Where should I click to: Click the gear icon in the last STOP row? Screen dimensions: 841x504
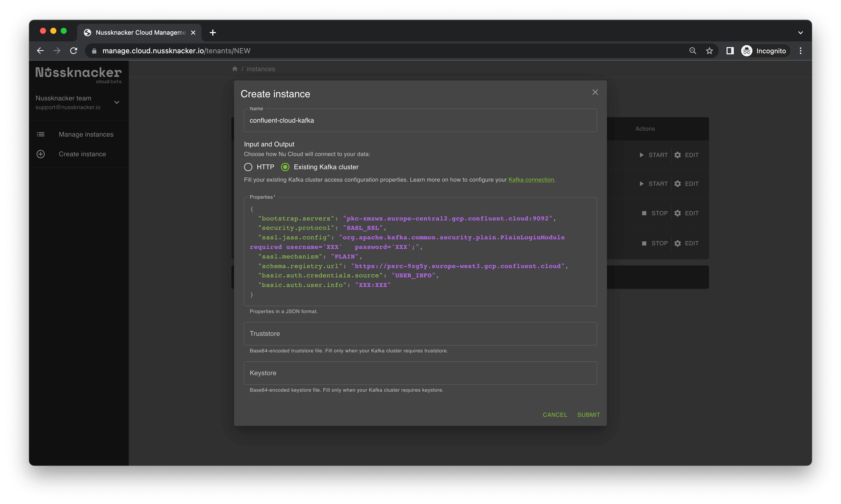tap(677, 243)
